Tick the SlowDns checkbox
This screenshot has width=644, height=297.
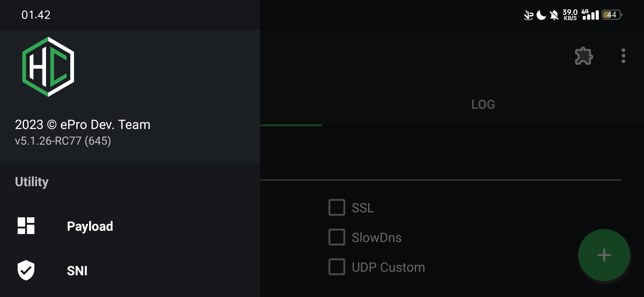tap(337, 237)
